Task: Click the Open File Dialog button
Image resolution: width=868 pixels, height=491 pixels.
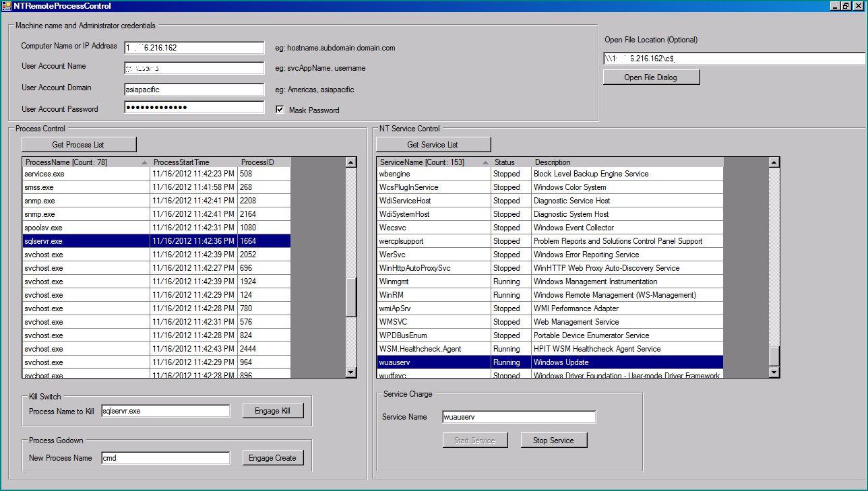Action: click(x=651, y=77)
